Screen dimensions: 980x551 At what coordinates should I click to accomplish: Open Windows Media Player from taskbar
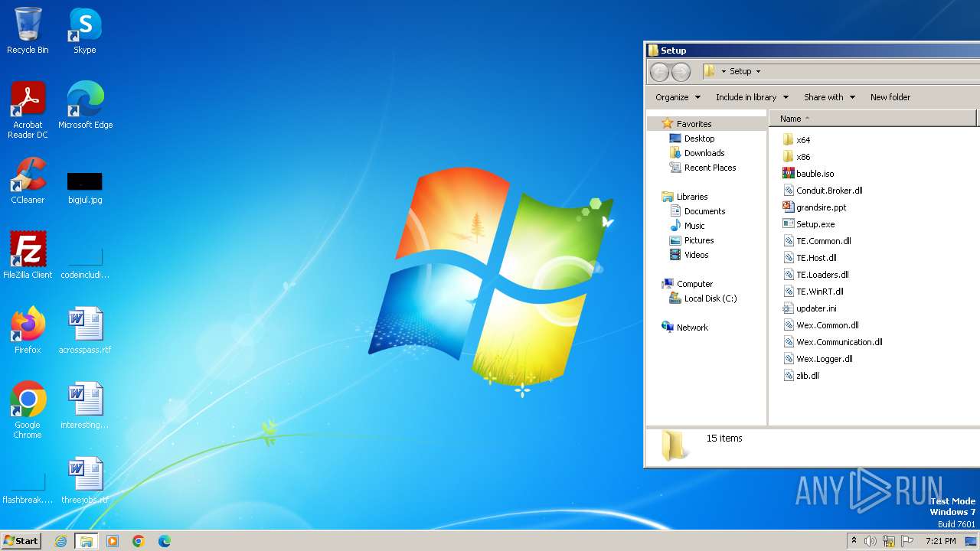pyautogui.click(x=113, y=541)
